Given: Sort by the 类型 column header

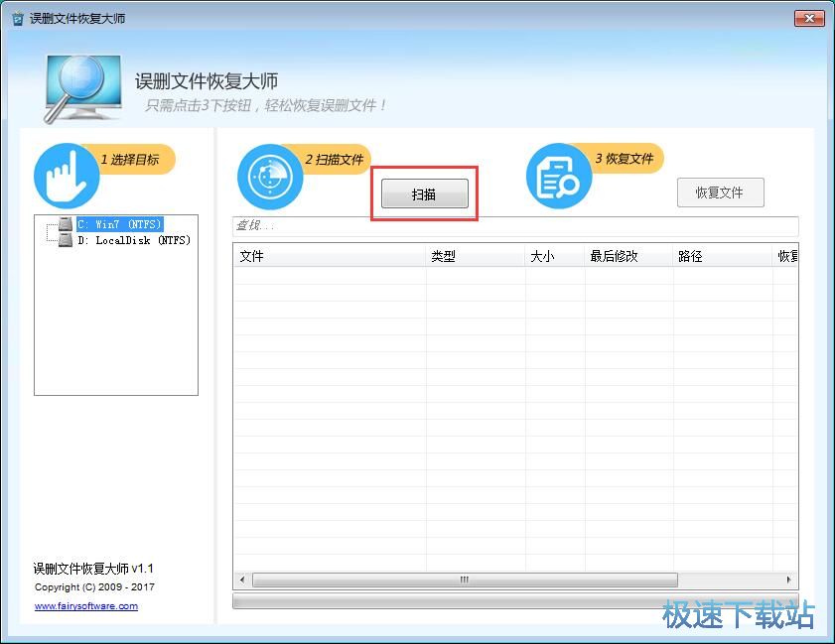Looking at the screenshot, I should pyautogui.click(x=476, y=256).
